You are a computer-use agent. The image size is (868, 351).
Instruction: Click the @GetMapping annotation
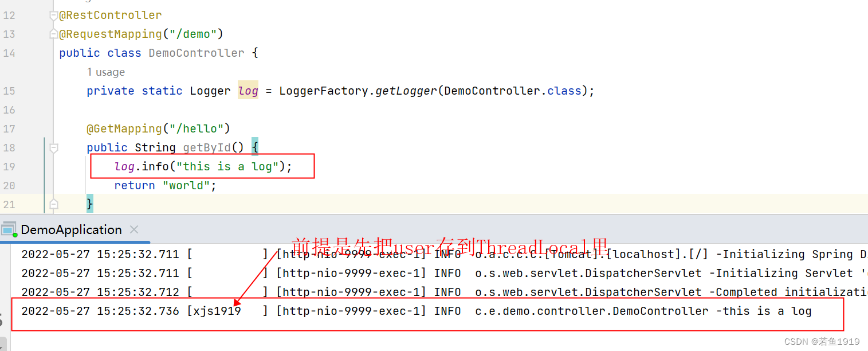(124, 129)
